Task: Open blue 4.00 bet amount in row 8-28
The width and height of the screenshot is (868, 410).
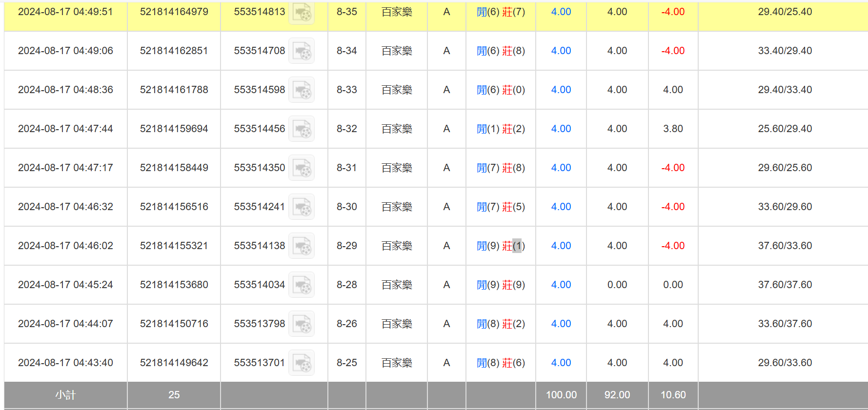Action: coord(561,285)
